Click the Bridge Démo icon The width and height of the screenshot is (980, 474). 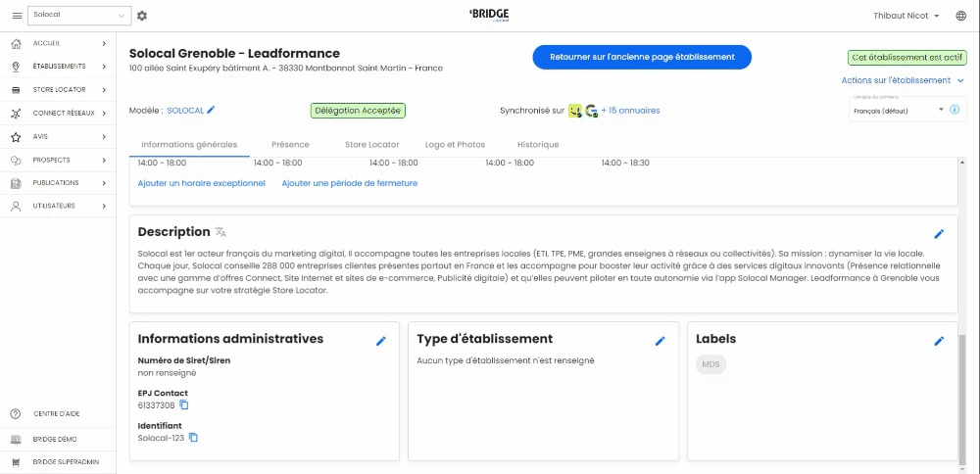[17, 439]
